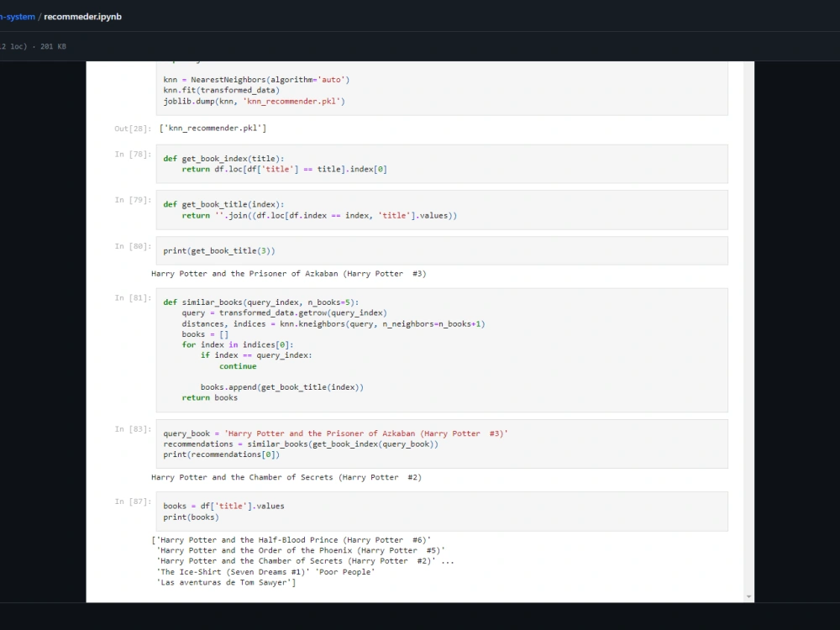Click the 'Order of the Phoenix (Harry Potter #5)' output line
The image size is (840, 630).
pyautogui.click(x=301, y=551)
